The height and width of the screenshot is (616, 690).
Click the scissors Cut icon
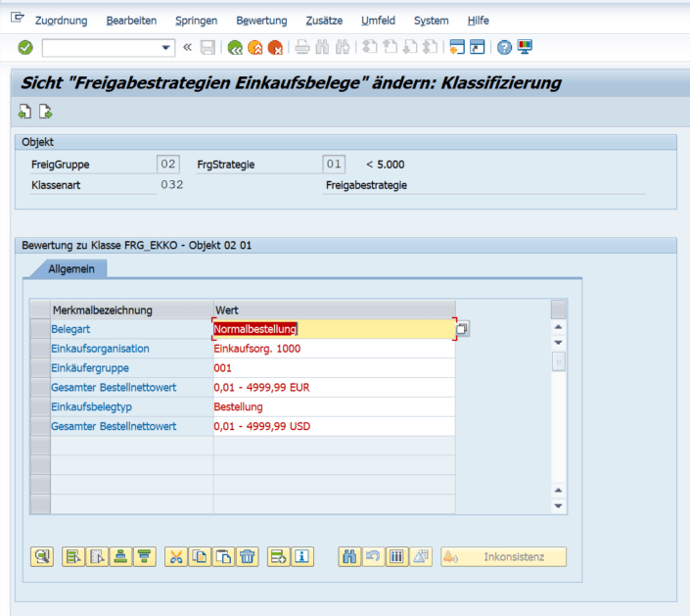(x=176, y=556)
